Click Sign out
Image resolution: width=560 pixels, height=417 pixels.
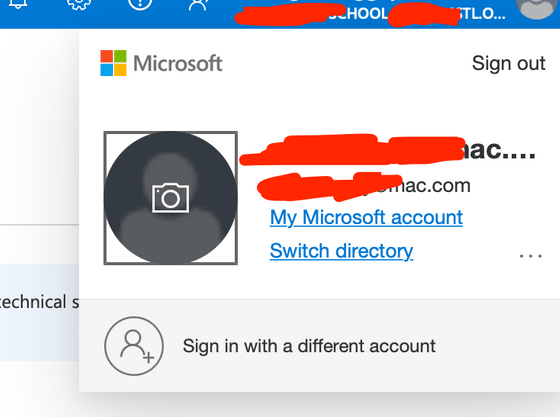pyautogui.click(x=509, y=64)
